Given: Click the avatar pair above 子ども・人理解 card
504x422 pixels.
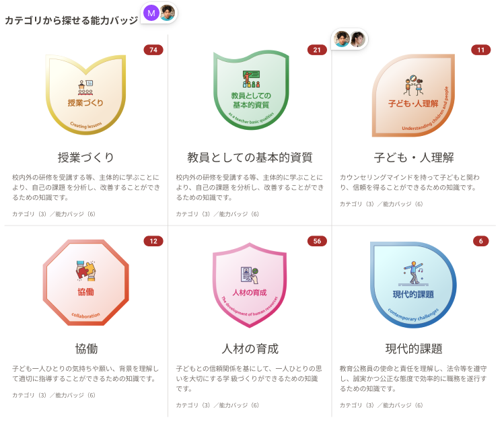Looking at the screenshot, I should coord(350,39).
